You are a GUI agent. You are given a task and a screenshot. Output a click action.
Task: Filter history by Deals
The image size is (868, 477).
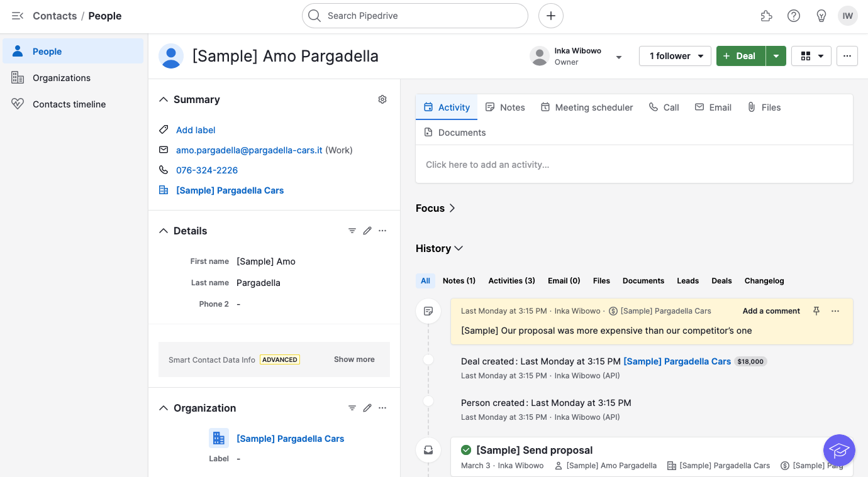pos(721,281)
